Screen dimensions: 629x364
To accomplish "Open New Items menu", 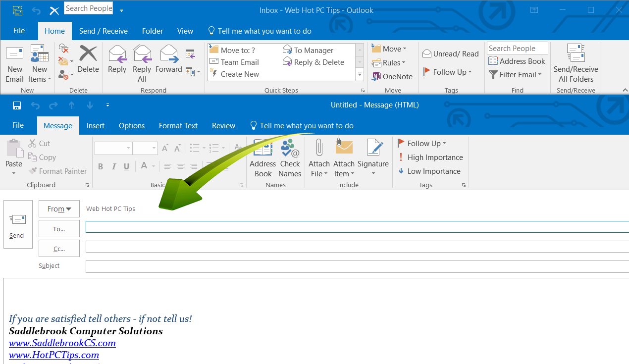I will (x=40, y=64).
